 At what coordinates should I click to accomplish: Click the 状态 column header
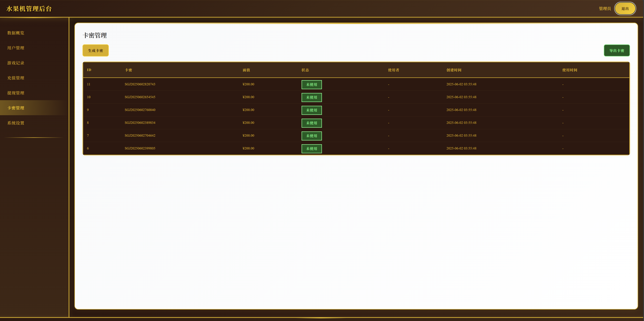click(305, 70)
